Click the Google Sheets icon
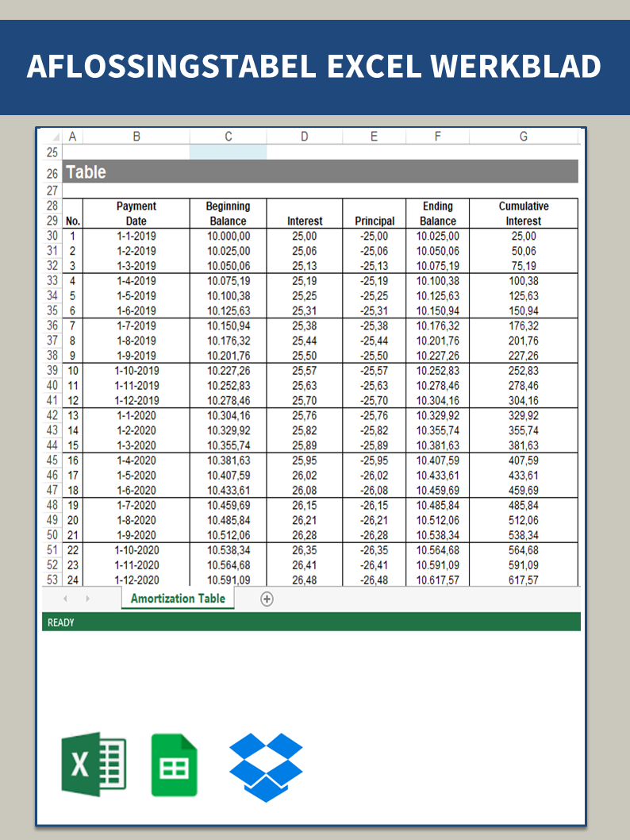Viewport: 630px width, 840px height. pos(175,765)
